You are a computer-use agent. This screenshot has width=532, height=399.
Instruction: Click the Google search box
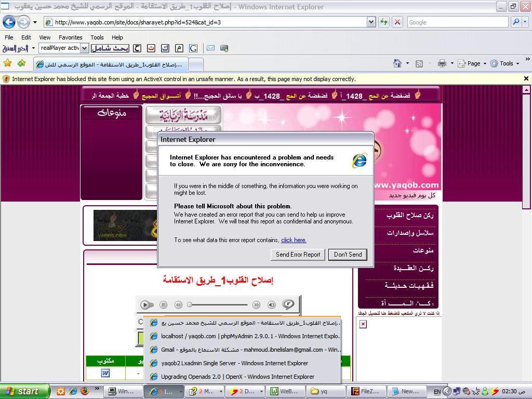pyautogui.click(x=458, y=22)
